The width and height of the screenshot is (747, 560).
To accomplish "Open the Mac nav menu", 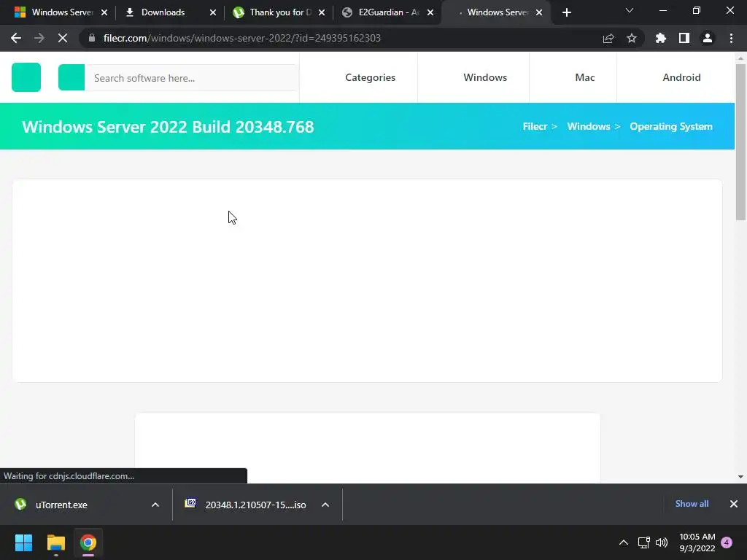I will tap(584, 77).
